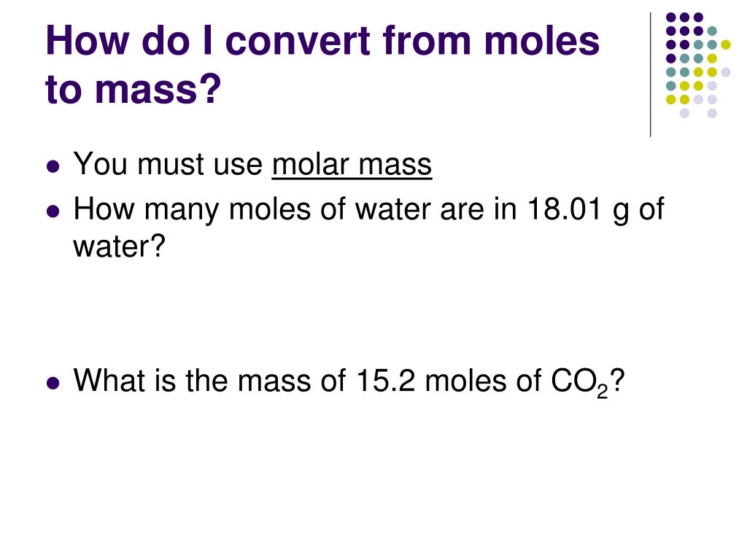Click the slide title 'How do I convert from moles'
Screen dimensions: 747x560
(x=322, y=41)
